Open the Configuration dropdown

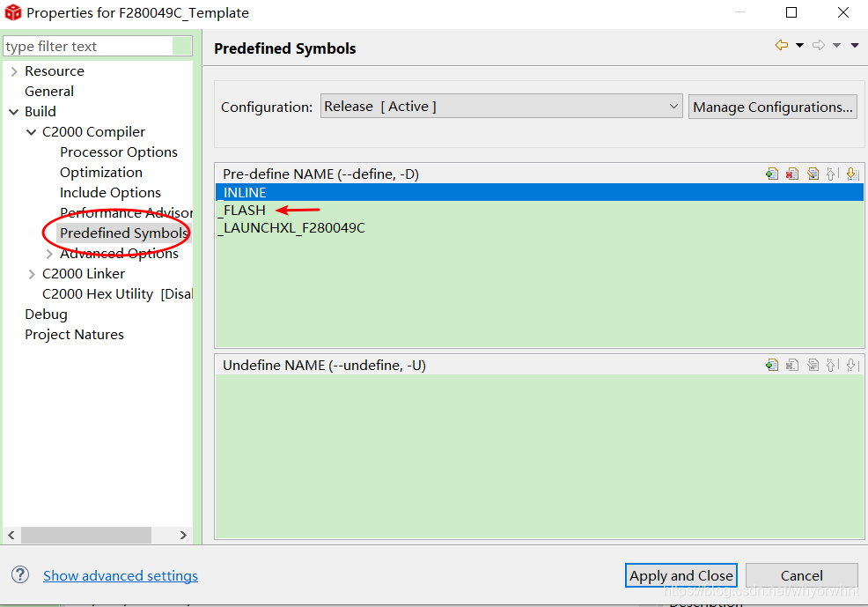[x=501, y=106]
